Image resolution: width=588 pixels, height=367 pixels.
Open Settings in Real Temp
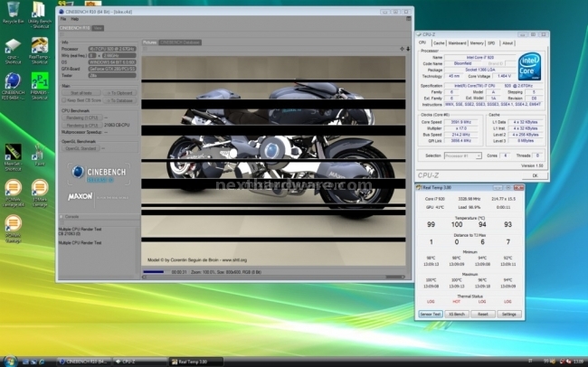[509, 315]
